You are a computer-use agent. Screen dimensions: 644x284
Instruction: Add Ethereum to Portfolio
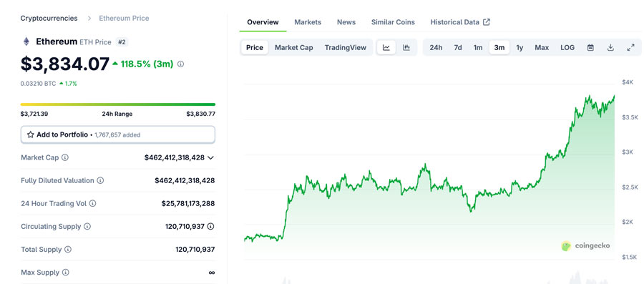[x=118, y=134]
